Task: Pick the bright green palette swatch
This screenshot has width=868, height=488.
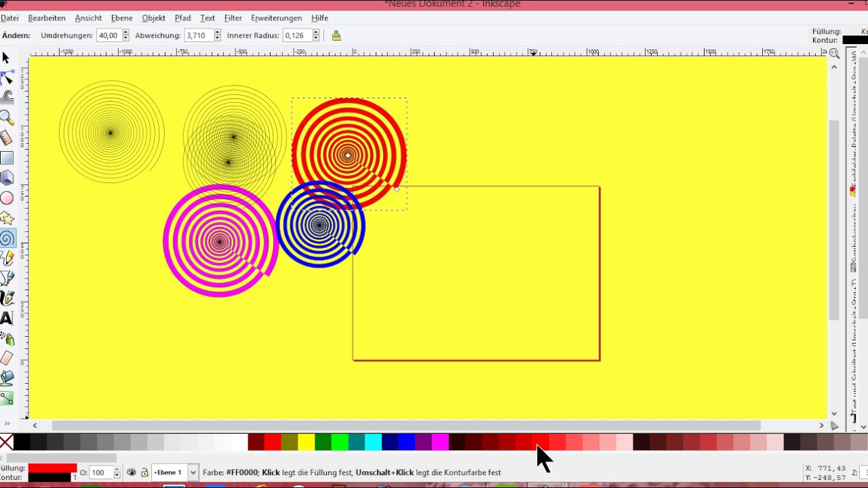Action: coord(340,443)
